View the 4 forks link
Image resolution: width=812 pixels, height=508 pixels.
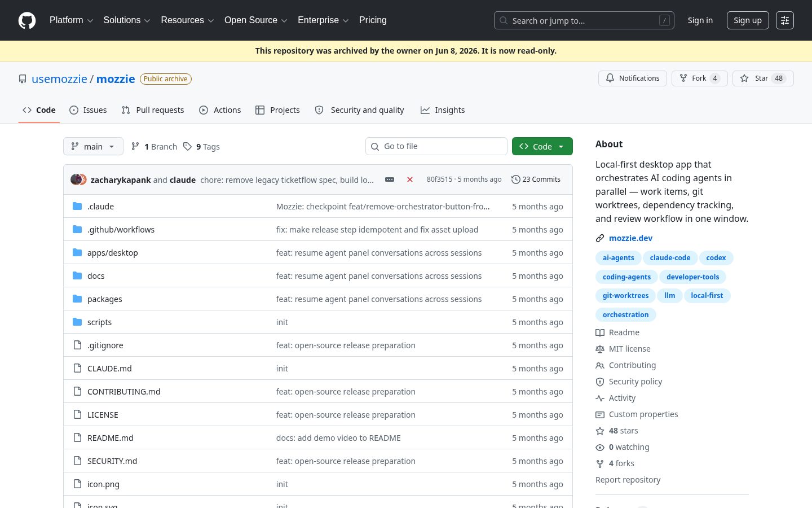click(x=615, y=463)
